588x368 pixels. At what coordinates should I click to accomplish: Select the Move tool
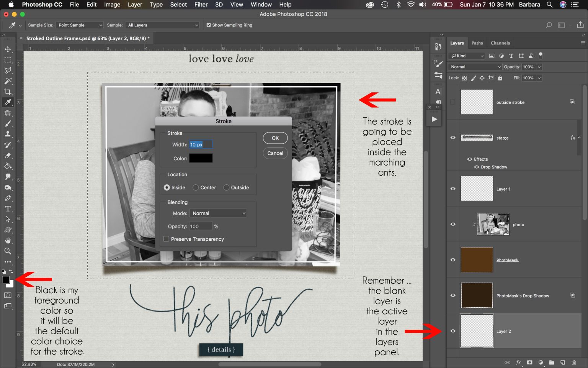tap(7, 49)
